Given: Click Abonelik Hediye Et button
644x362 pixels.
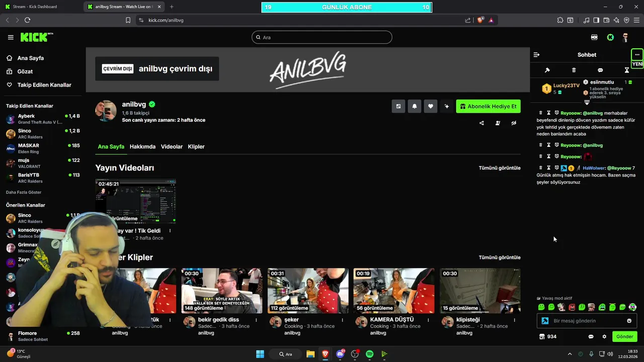Looking at the screenshot, I should coord(489,106).
